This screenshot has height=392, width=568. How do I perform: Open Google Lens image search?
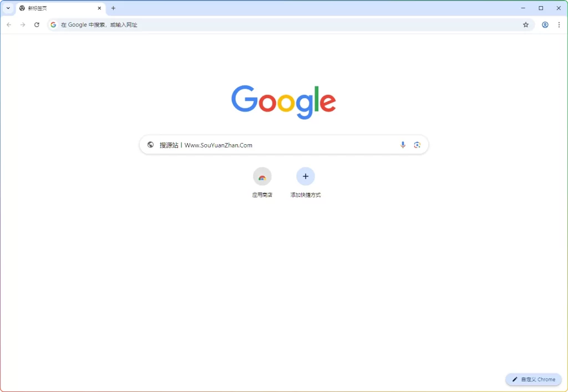pyautogui.click(x=417, y=145)
